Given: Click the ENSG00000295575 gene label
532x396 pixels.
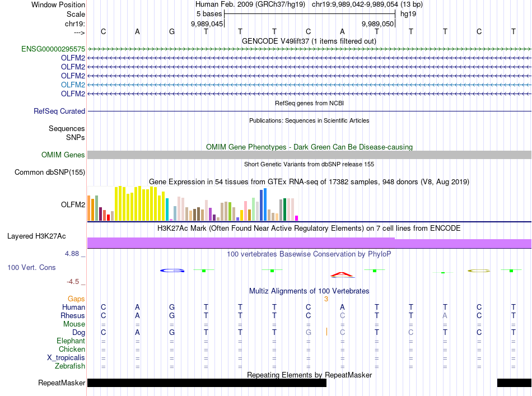Looking at the screenshot, I should click(x=53, y=49).
